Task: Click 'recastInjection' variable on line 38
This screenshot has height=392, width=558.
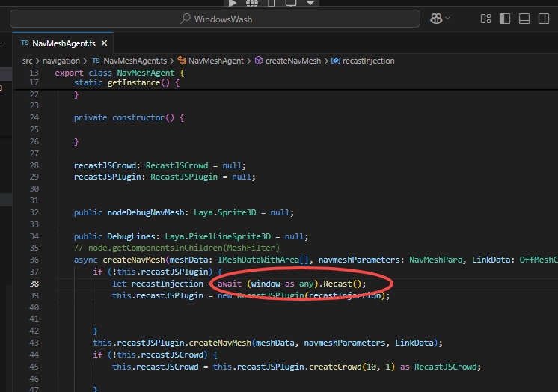Action: click(167, 284)
